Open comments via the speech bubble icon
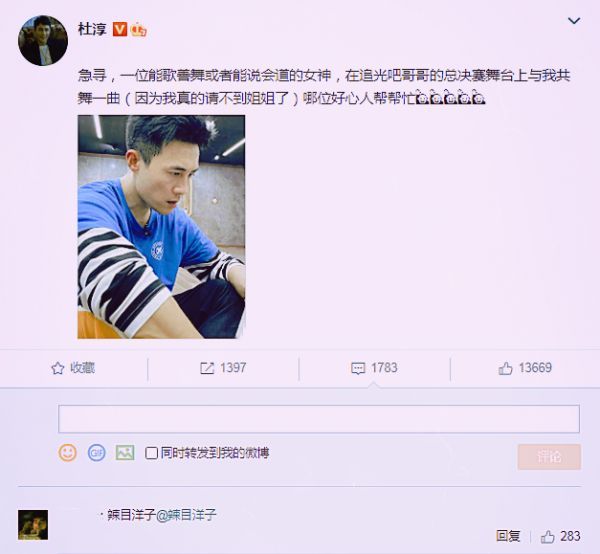Image resolution: width=600 pixels, height=554 pixels. pos(358,368)
